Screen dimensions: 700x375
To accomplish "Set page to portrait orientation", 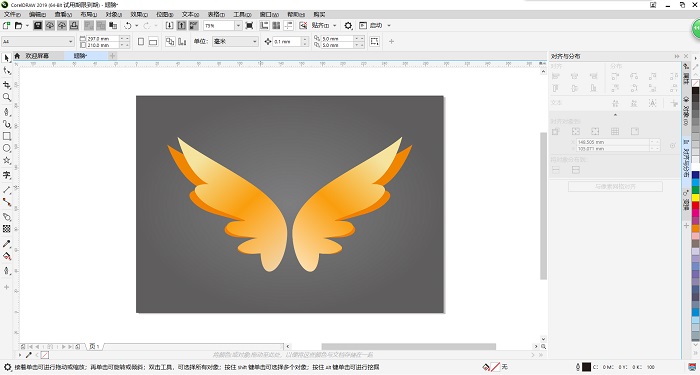I will [141, 42].
